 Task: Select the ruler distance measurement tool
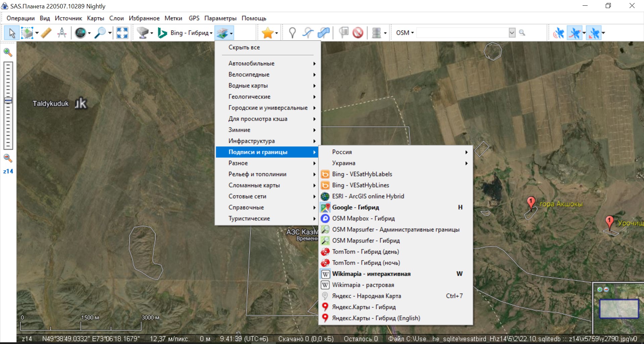[46, 33]
